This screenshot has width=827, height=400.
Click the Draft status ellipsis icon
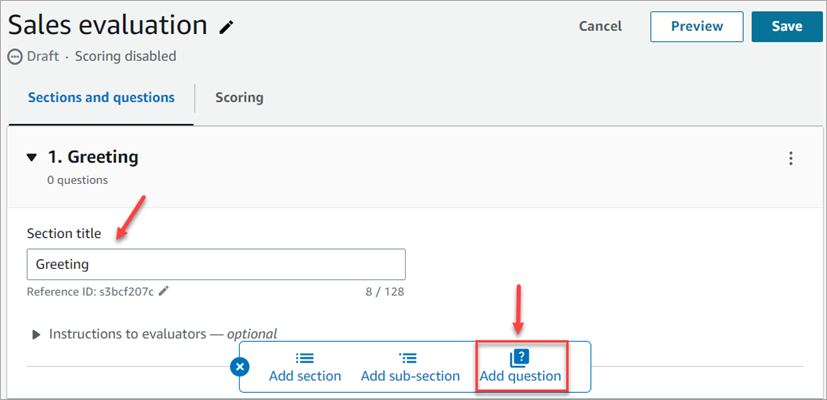[14, 57]
